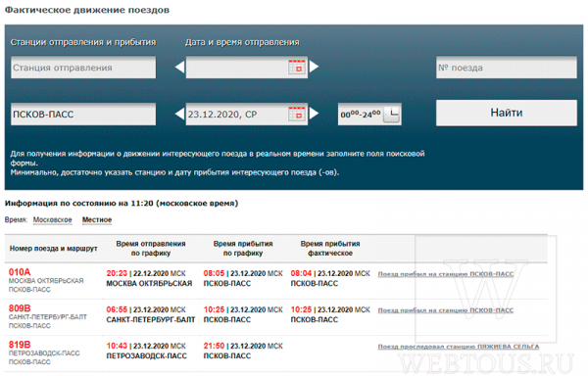Step arrival date back from 23.12.2020
588x376 pixels.
pyautogui.click(x=180, y=114)
